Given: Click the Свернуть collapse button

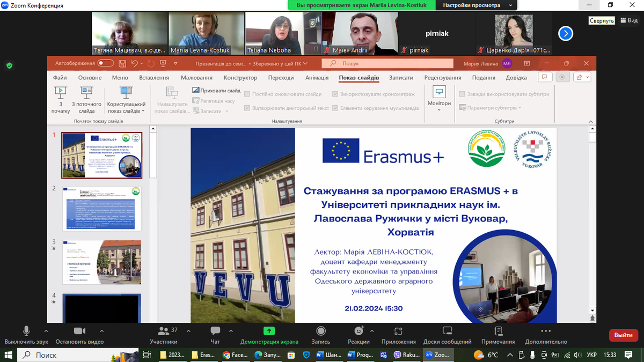Looking at the screenshot, I should tap(601, 20).
